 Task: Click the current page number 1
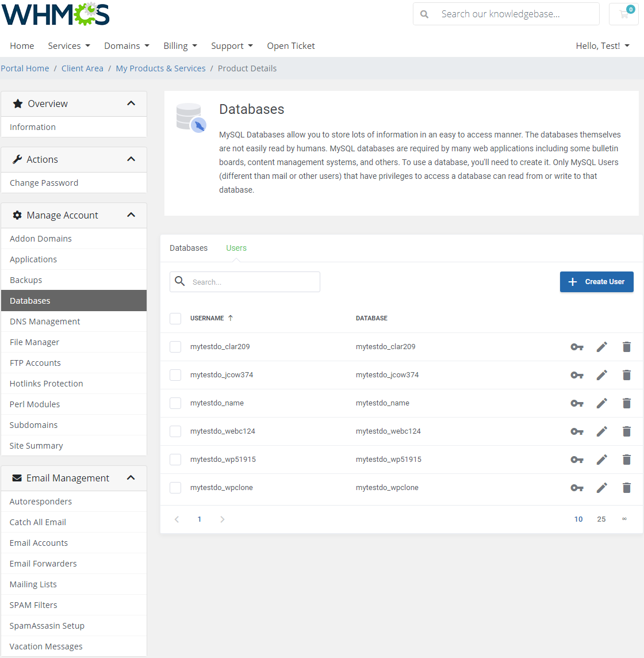(200, 519)
